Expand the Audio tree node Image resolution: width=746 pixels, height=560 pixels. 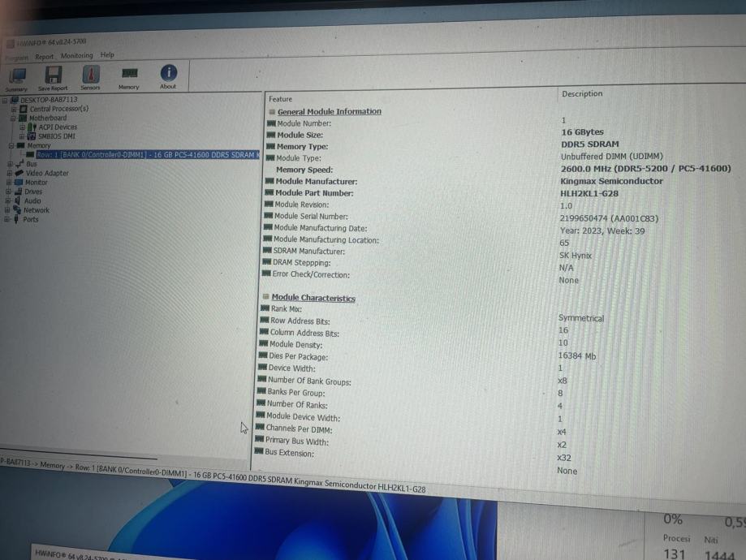[7, 200]
